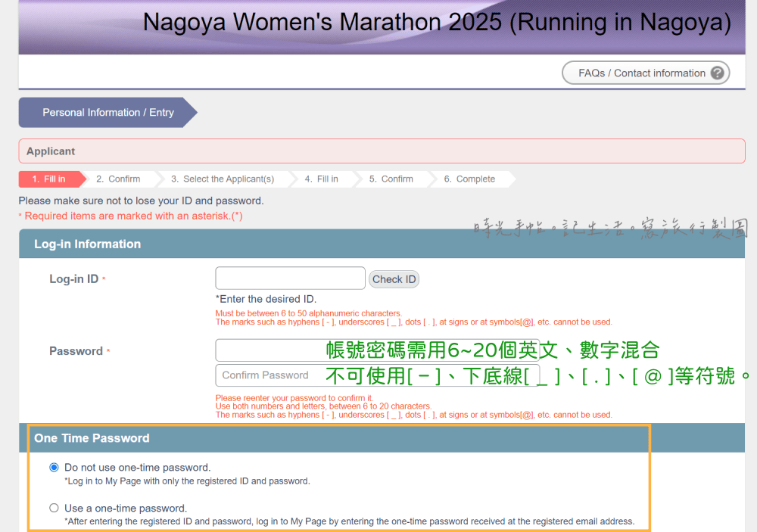Focus the Log-in ID input field
Screen dimensions: 757x532
290,278
